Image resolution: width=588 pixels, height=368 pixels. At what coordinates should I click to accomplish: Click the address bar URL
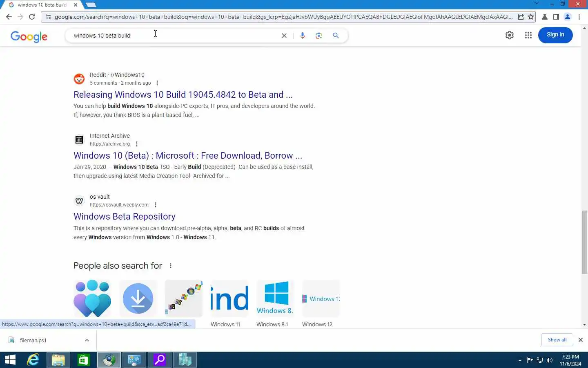tap(283, 17)
